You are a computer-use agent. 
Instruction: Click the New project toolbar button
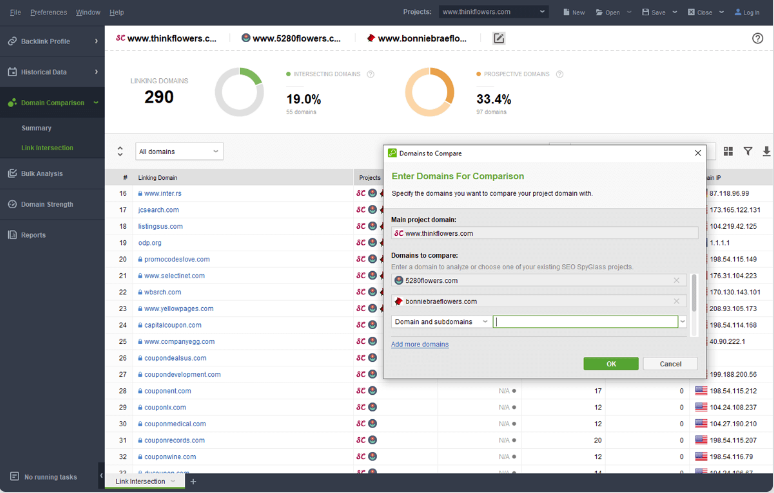pyautogui.click(x=574, y=12)
